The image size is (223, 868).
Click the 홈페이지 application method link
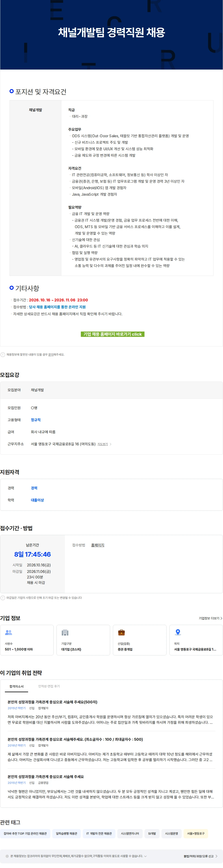point(98,545)
